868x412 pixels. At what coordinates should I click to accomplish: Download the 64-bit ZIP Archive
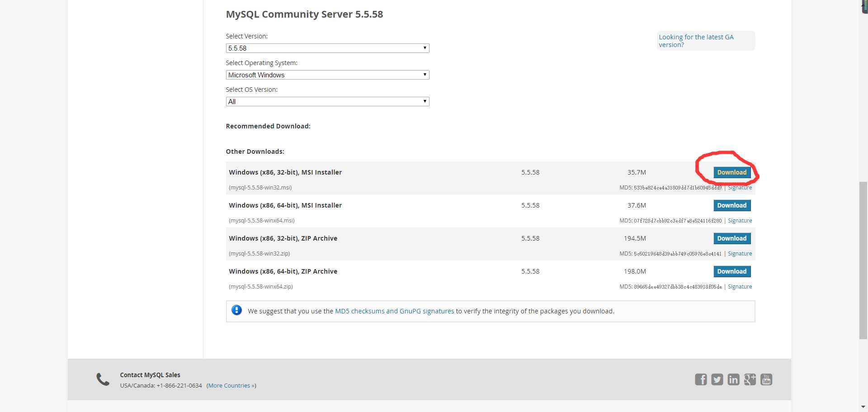[732, 271]
